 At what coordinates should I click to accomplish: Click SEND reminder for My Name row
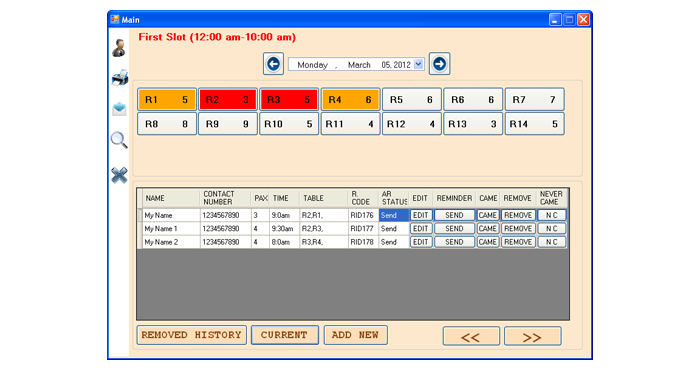pos(454,215)
